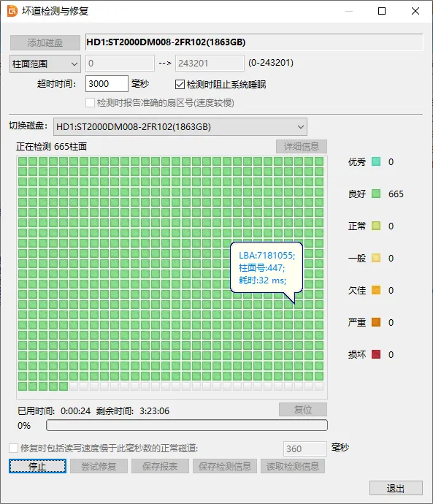Click the 保存报表 button
This screenshot has width=433, height=504.
click(160, 466)
